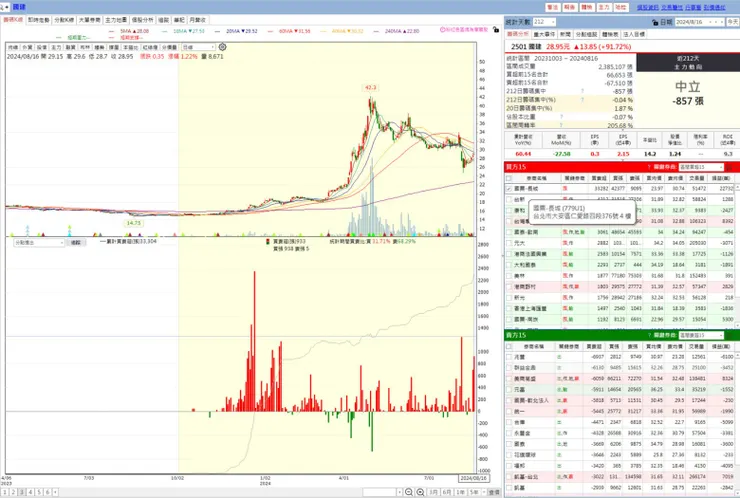The image size is (740, 498).
Task: Open the 重大事件 tab in right panel
Action: click(544, 34)
